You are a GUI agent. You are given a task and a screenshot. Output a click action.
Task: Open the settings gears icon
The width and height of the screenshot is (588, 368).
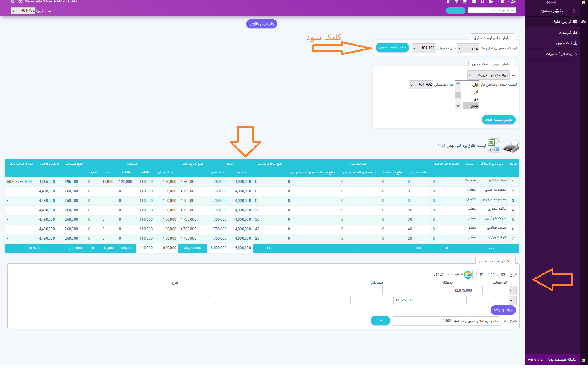coord(20,2)
